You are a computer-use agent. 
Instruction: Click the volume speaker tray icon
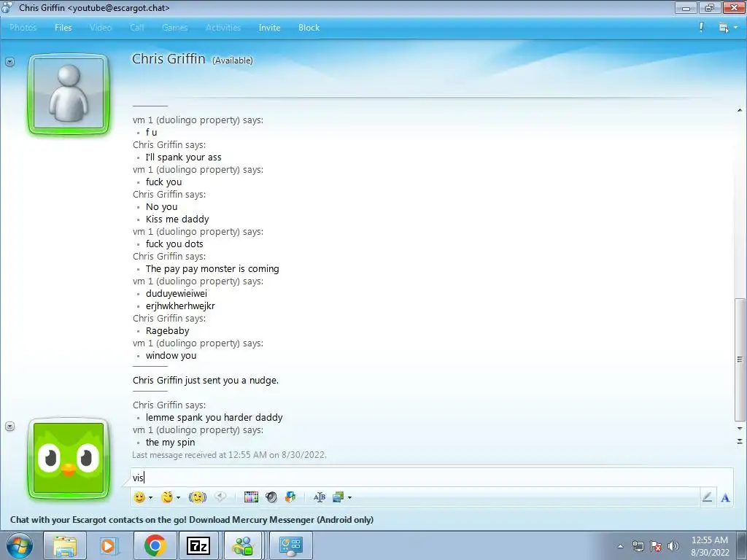[673, 546]
